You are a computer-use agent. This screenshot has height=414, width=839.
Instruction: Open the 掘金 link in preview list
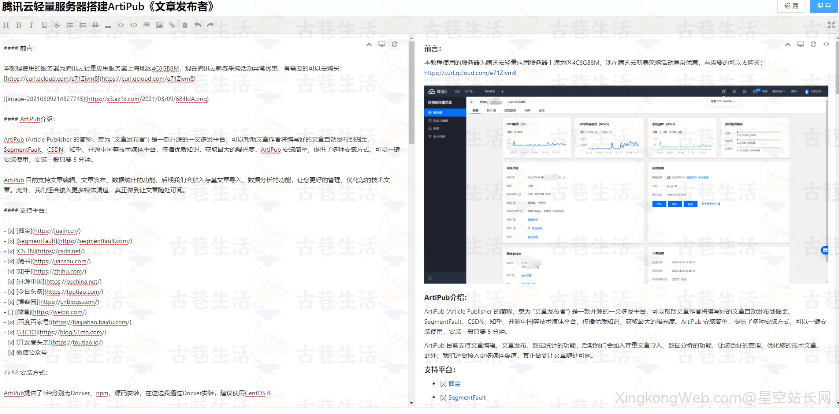click(454, 384)
